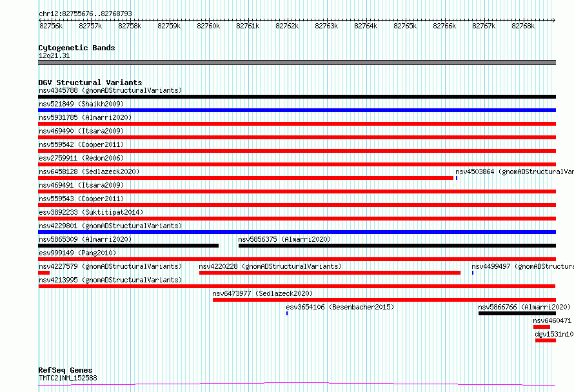Click the black bar under nsv4345788
The height and width of the screenshot is (392, 574).
click(x=297, y=97)
